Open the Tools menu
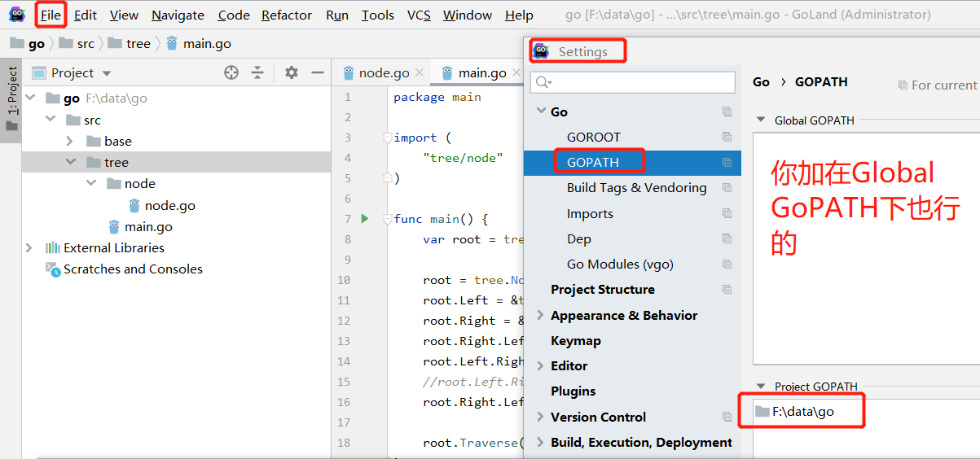Viewport: 980px width, 459px height. coord(378,15)
